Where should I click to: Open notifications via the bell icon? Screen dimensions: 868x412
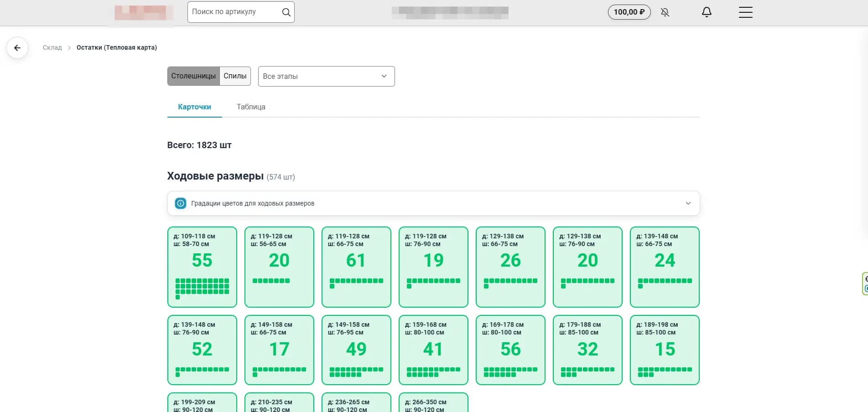click(x=706, y=12)
